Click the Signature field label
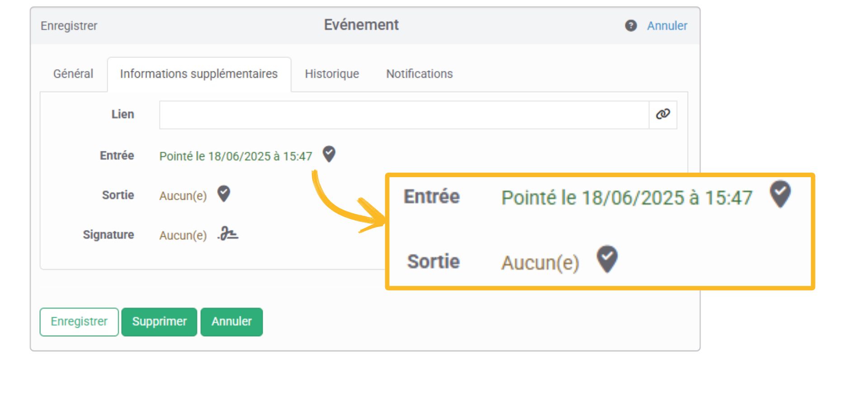The width and height of the screenshot is (868, 404). click(x=108, y=235)
